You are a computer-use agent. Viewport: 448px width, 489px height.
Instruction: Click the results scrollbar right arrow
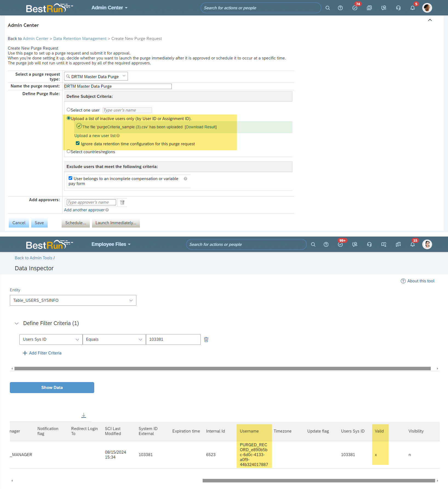click(x=438, y=481)
